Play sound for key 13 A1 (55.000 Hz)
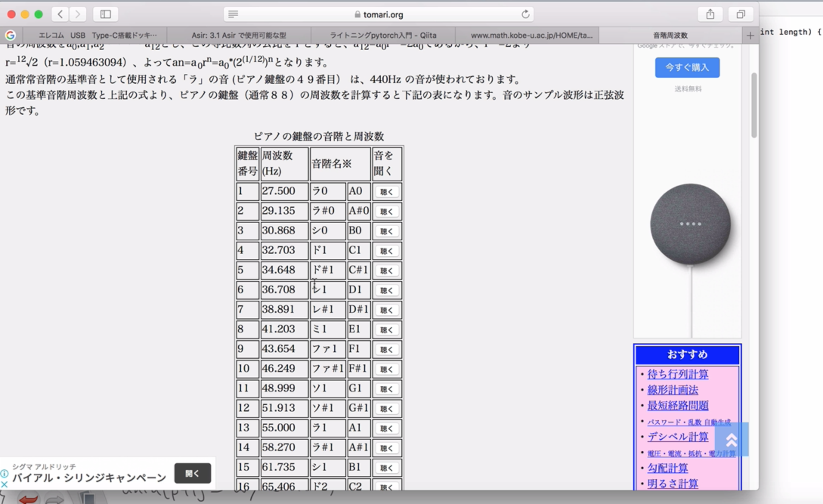Viewport: 823px width, 504px height. click(387, 428)
